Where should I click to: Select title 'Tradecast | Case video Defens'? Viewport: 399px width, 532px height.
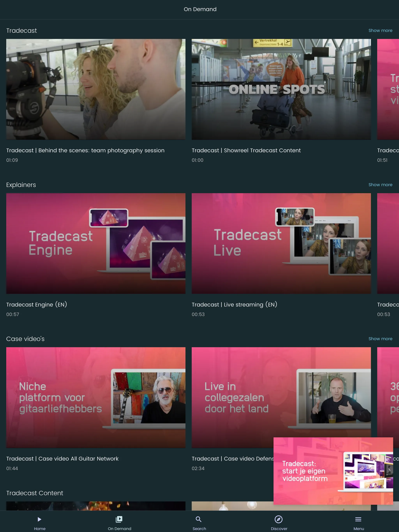232,459
